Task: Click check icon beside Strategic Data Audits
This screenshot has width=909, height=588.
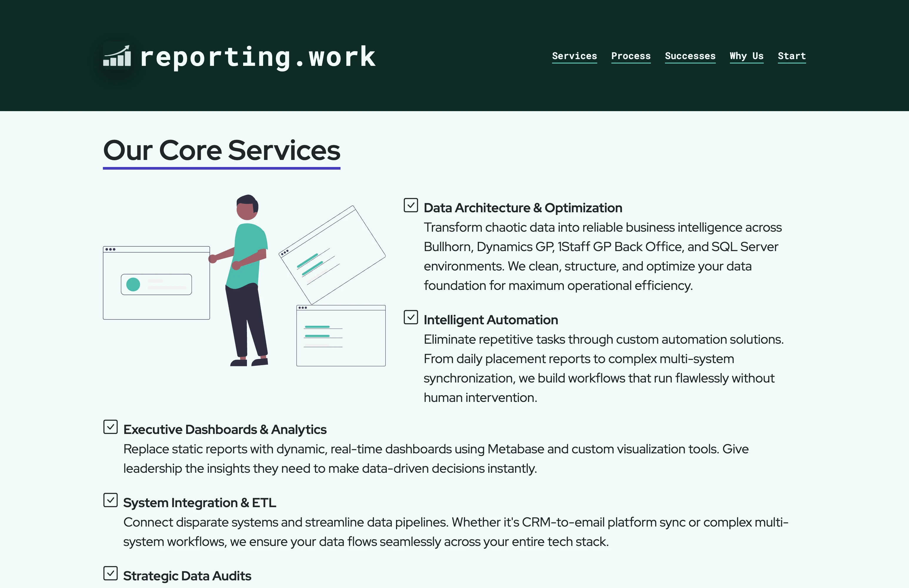Action: [110, 573]
